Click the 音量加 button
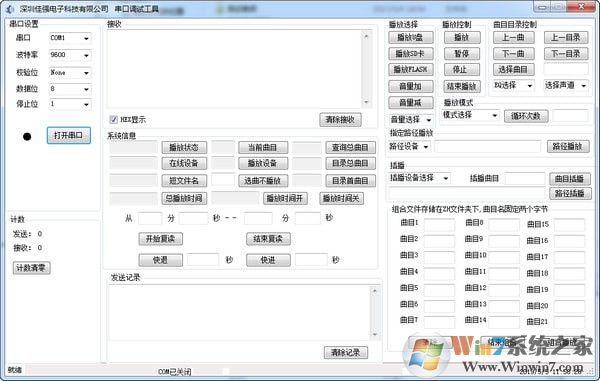Viewport: 600px width, 381px height. point(411,86)
